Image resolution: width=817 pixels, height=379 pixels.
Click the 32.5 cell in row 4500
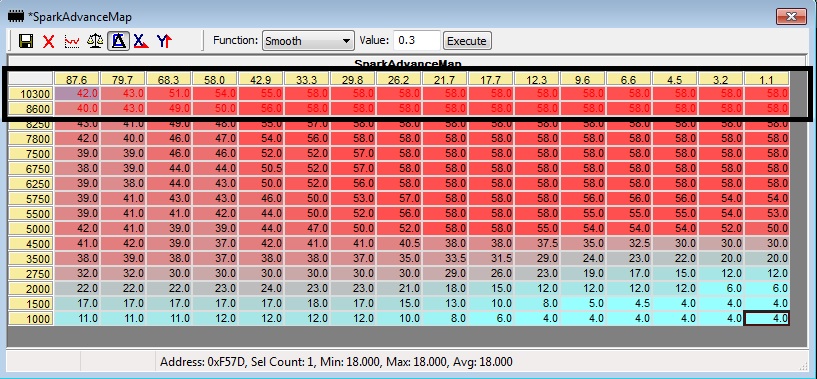coord(629,244)
